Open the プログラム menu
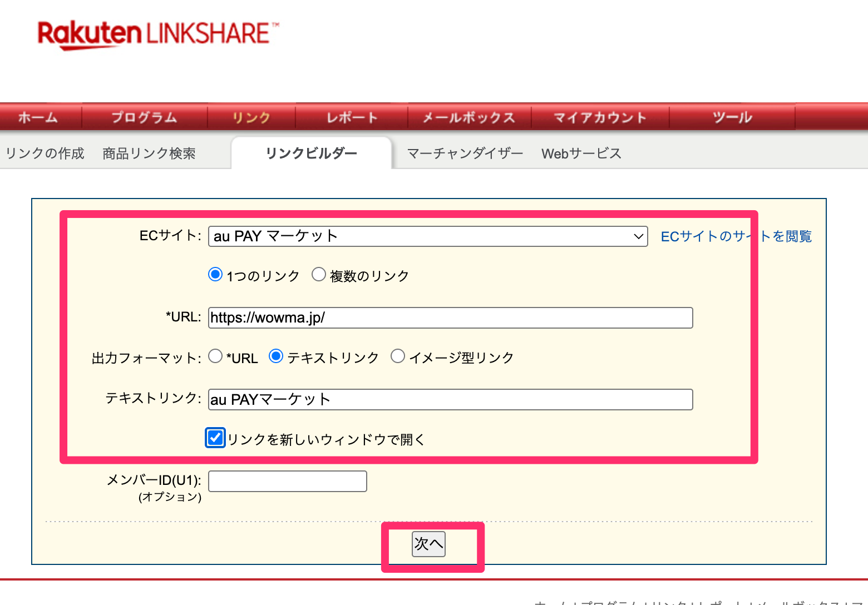868x605 pixels. (145, 117)
